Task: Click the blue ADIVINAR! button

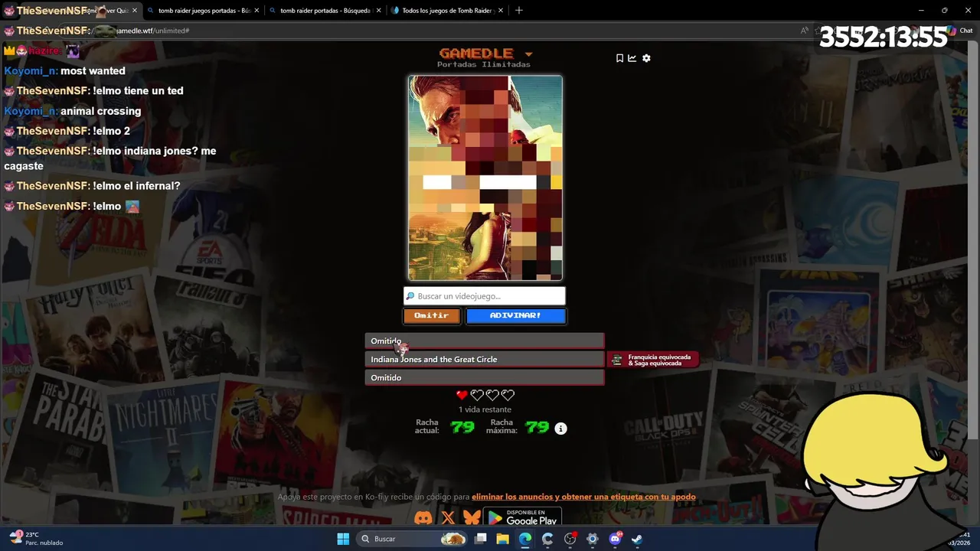Action: (x=515, y=315)
